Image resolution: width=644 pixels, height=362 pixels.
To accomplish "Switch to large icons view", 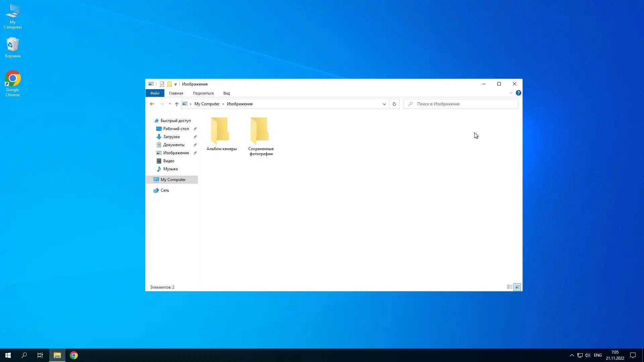I will [517, 287].
